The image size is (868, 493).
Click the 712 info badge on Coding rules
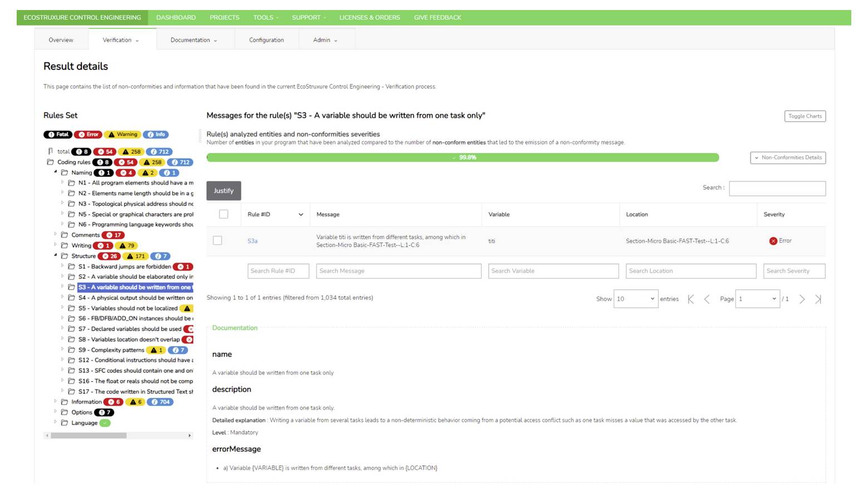[180, 162]
